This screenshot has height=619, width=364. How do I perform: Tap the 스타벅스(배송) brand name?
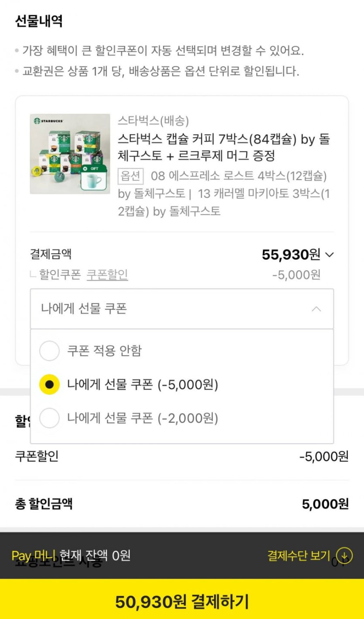153,121
